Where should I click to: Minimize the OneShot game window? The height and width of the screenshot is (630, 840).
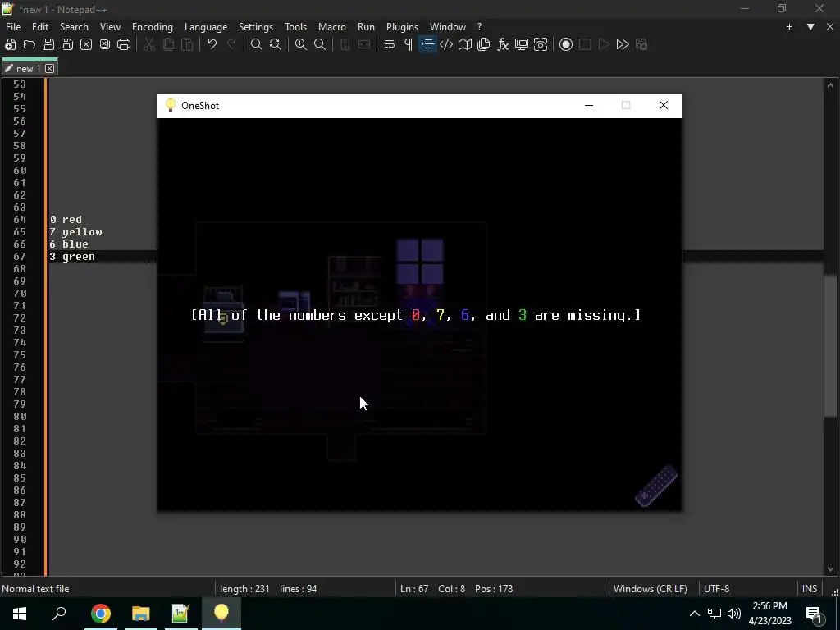coord(589,106)
